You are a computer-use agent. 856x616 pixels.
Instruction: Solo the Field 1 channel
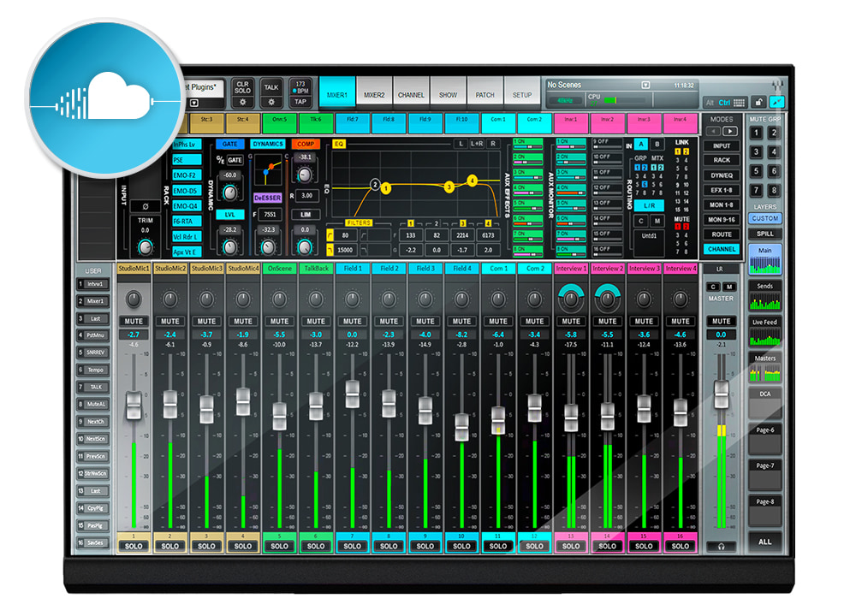pyautogui.click(x=352, y=546)
